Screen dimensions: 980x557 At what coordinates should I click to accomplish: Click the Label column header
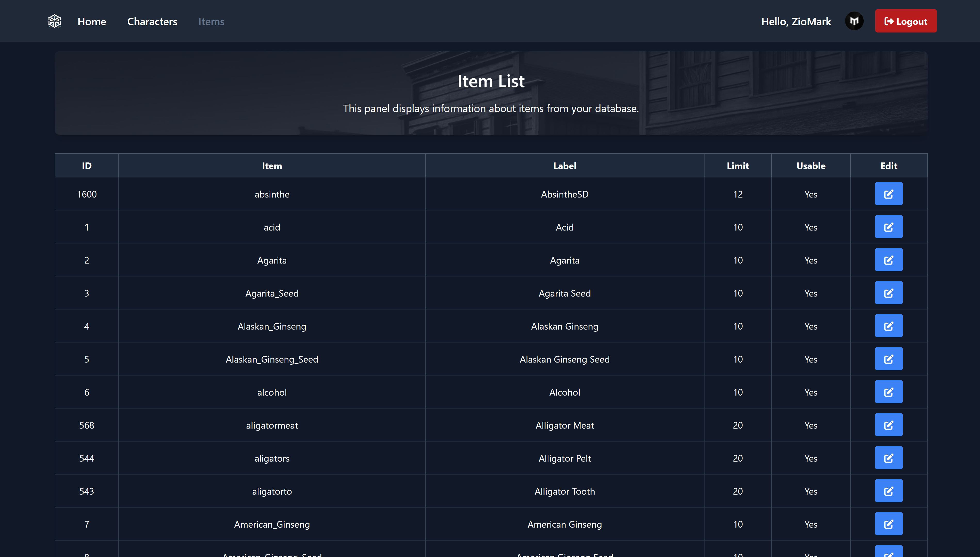(564, 166)
